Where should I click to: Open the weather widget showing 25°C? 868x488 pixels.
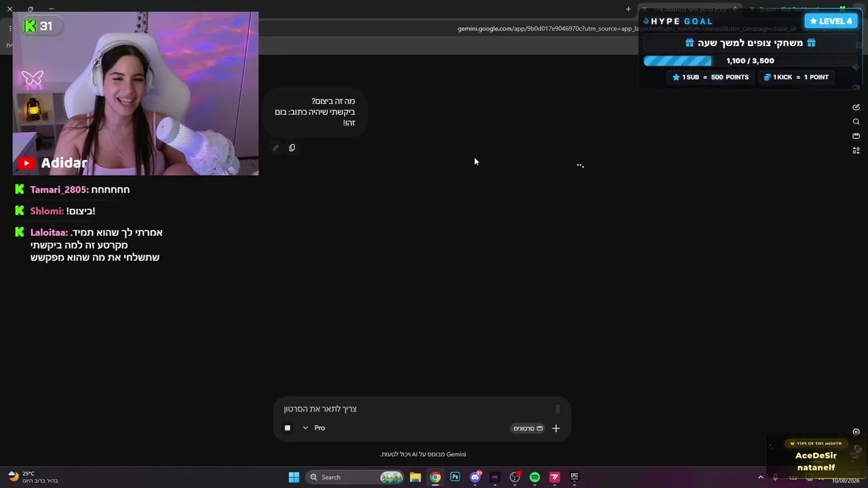pyautogui.click(x=33, y=477)
